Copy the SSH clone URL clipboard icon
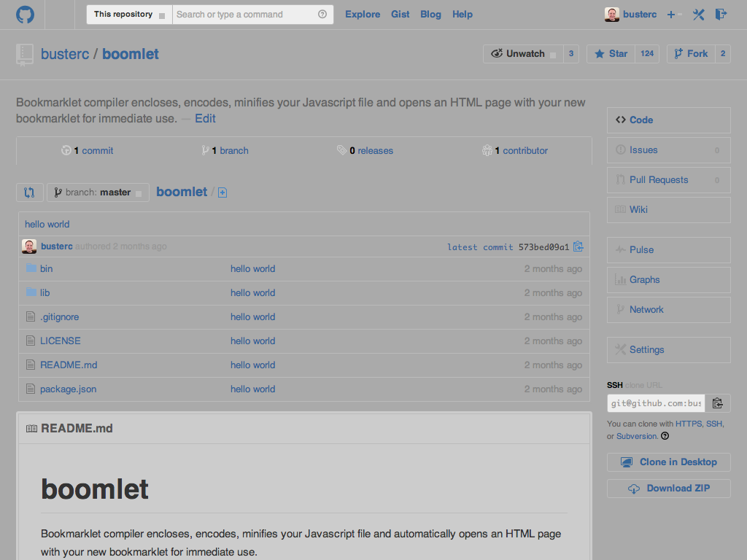The image size is (747, 560). [718, 403]
